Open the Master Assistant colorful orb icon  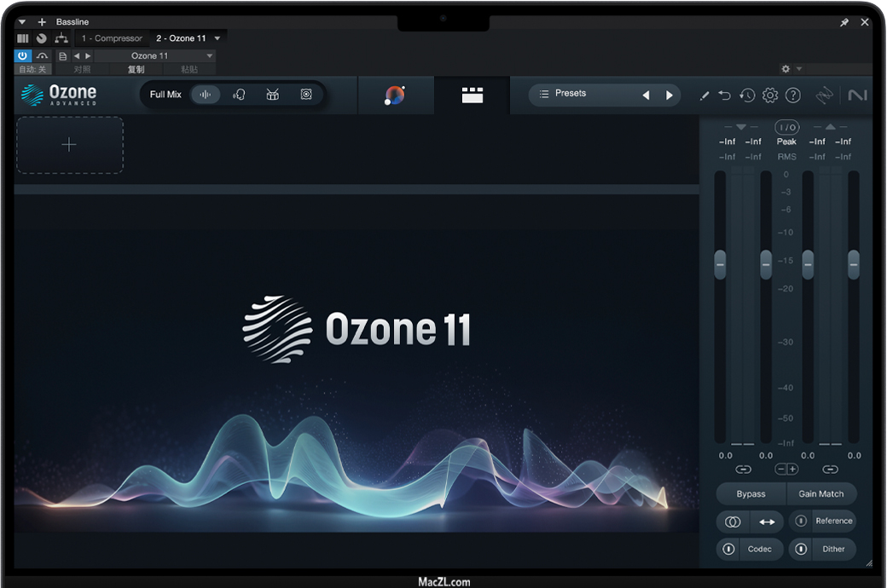coord(395,95)
